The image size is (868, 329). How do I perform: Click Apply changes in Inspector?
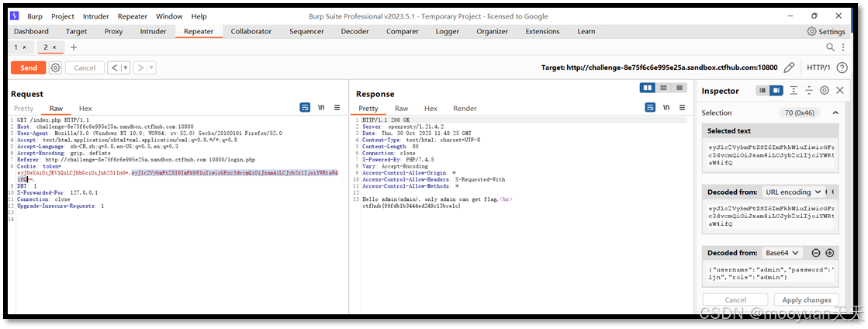pos(807,300)
